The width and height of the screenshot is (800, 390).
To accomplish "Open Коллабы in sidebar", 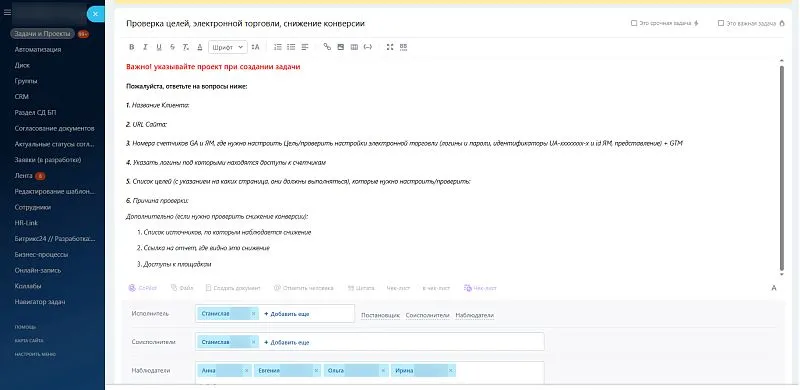I will pos(28,286).
